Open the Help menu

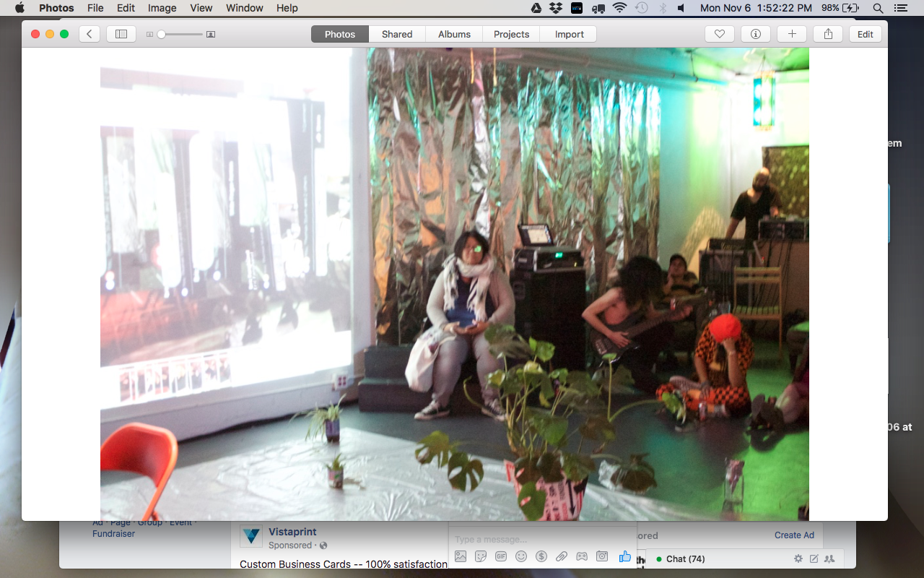(x=287, y=8)
